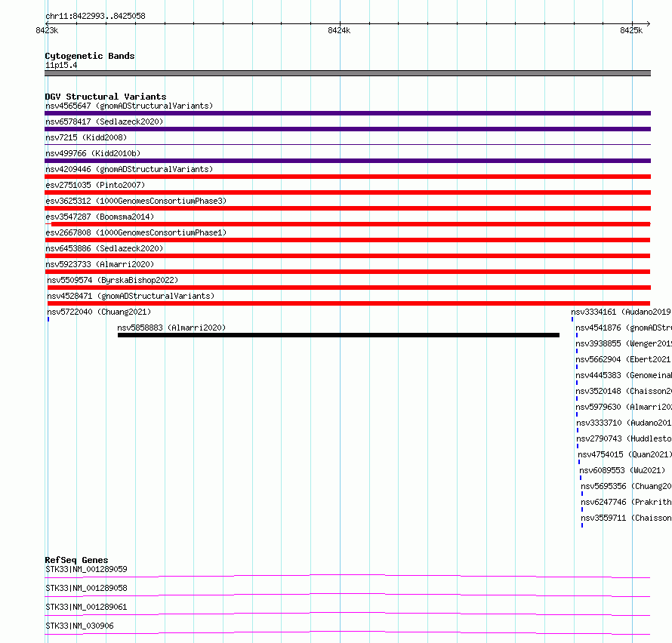Click the 8423k ruler marker
Viewport: 672px width, 643px height.
click(x=47, y=30)
